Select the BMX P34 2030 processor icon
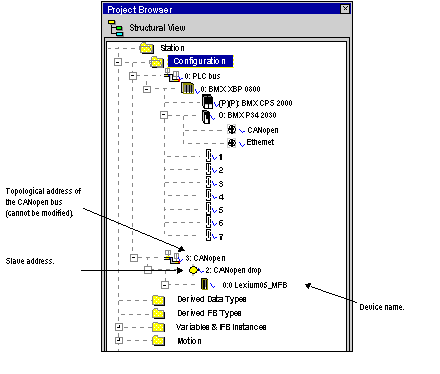440x374 pixels. (x=206, y=116)
